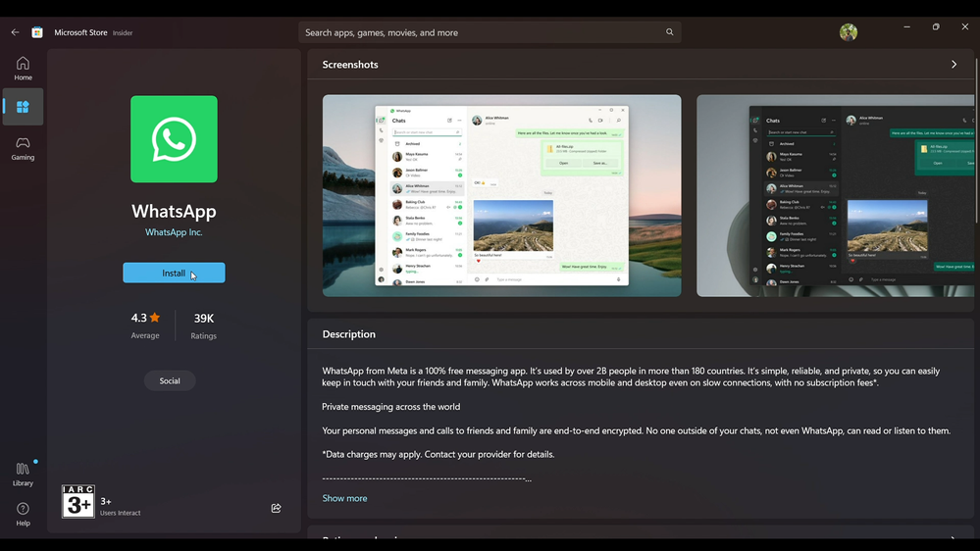Open the WhatsApp Inc. publisher link
980x551 pixels.
(174, 232)
